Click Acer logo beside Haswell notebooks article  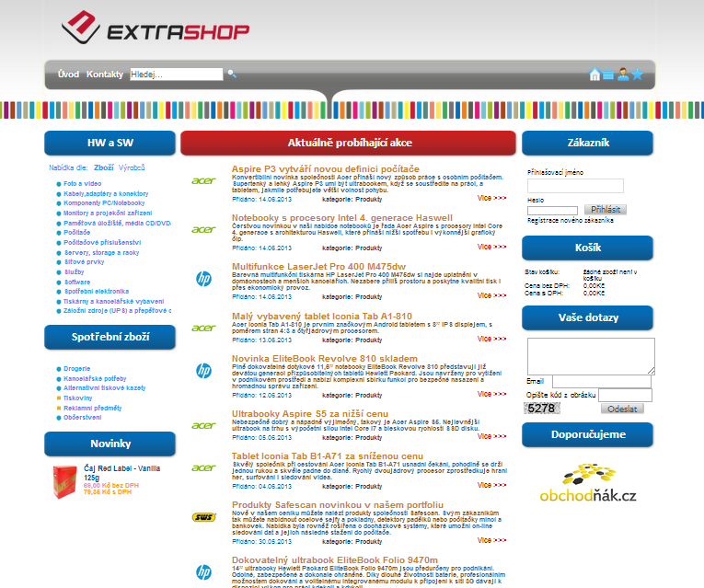click(203, 230)
